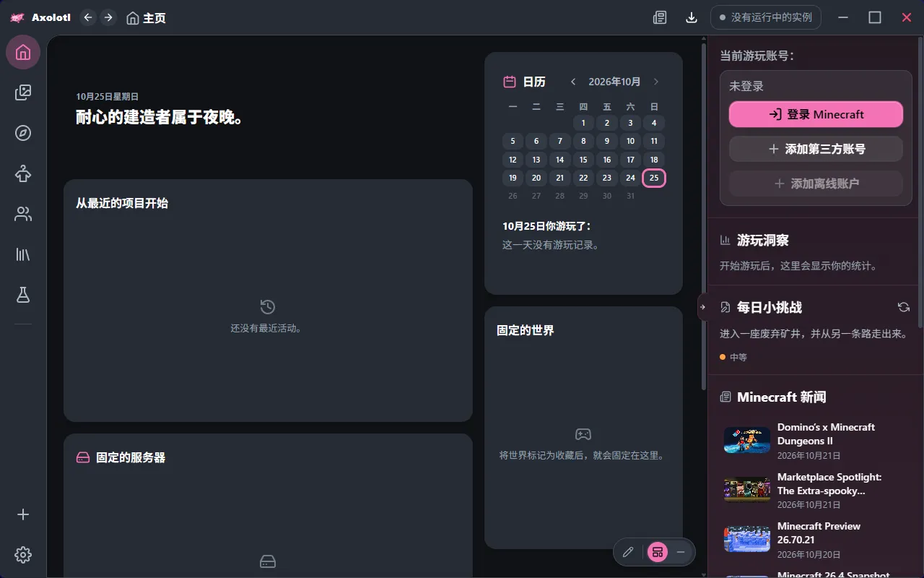This screenshot has height=578, width=924.
Task: Go forward with the right arrow
Action: coord(108,17)
